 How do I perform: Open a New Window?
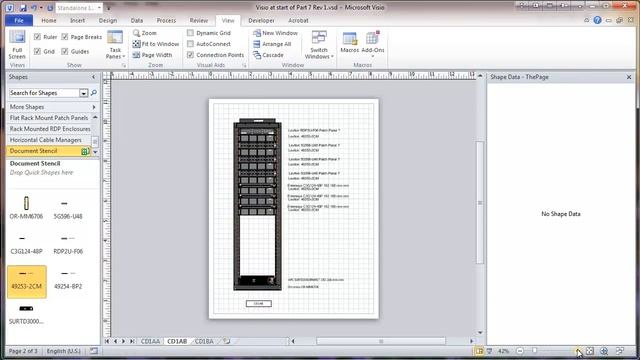pos(276,33)
